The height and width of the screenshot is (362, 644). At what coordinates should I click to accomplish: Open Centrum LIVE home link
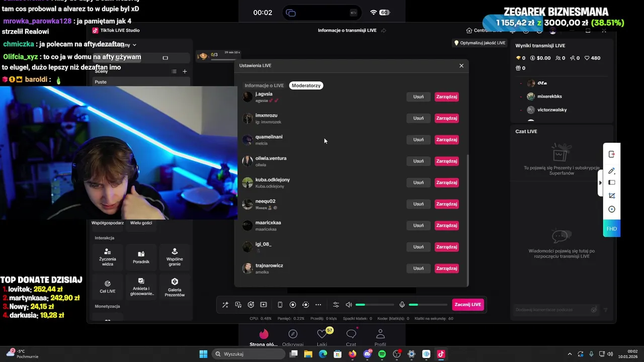(484, 31)
